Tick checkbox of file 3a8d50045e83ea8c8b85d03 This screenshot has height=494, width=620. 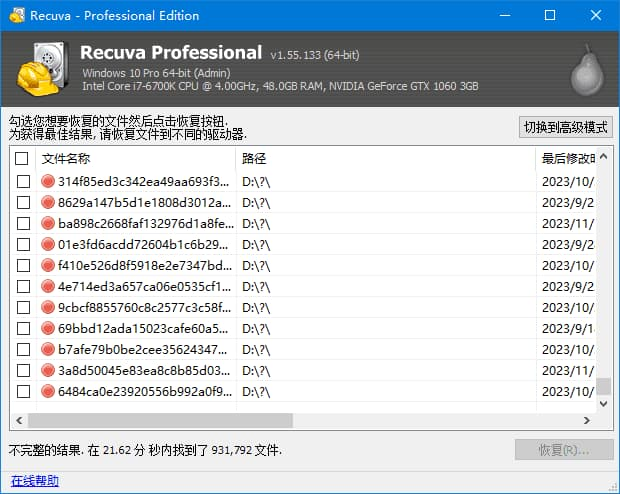pyautogui.click(x=23, y=371)
